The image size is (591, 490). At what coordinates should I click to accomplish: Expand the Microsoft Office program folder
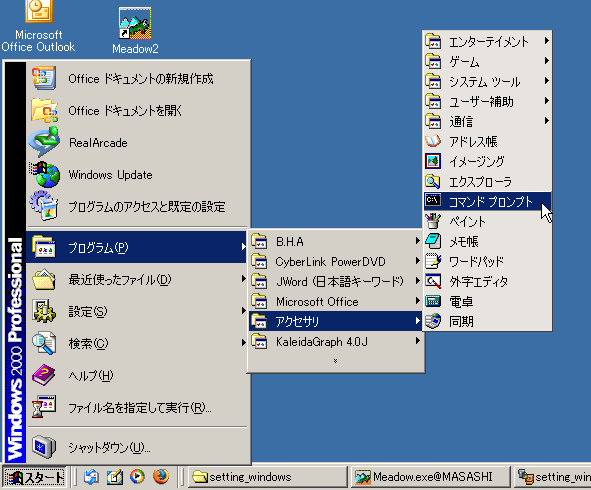point(335,302)
